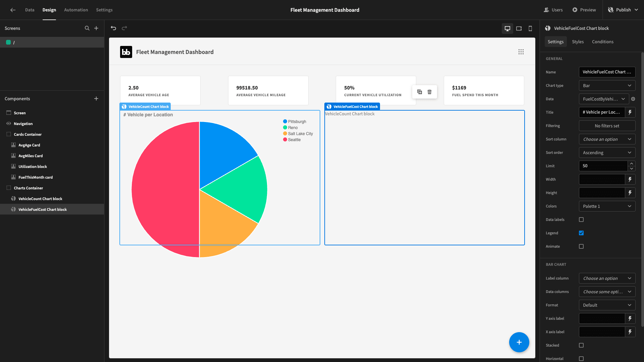Add a component with the plus icon
Viewport: 644px width, 362px height.
96,99
